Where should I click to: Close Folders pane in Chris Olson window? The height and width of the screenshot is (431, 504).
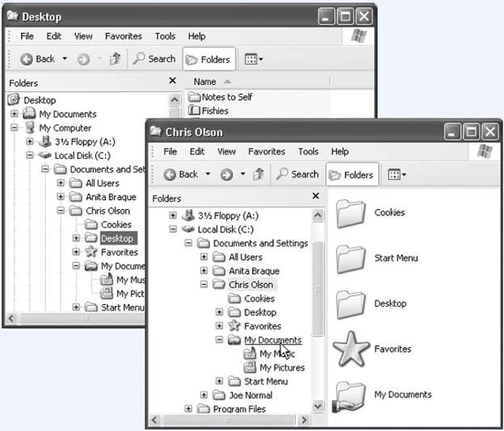[x=316, y=195]
